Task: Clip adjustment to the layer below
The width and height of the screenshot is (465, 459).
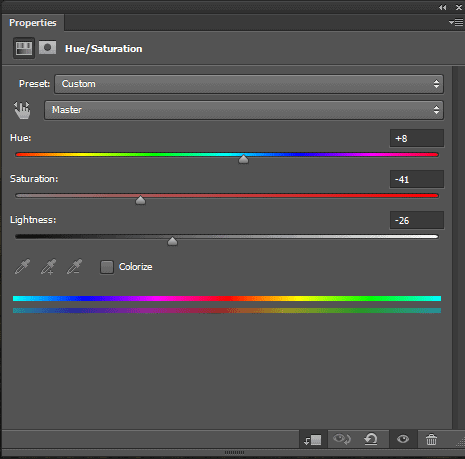Action: tap(313, 440)
